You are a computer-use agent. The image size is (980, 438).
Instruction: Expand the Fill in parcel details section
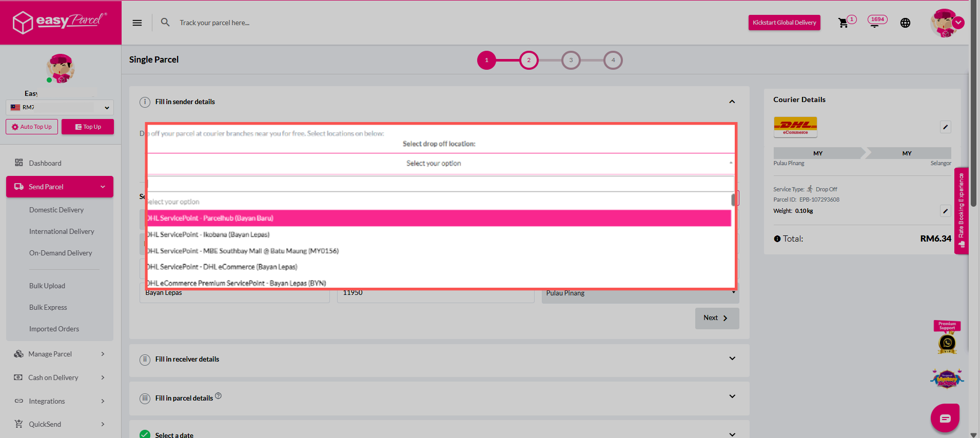(732, 396)
